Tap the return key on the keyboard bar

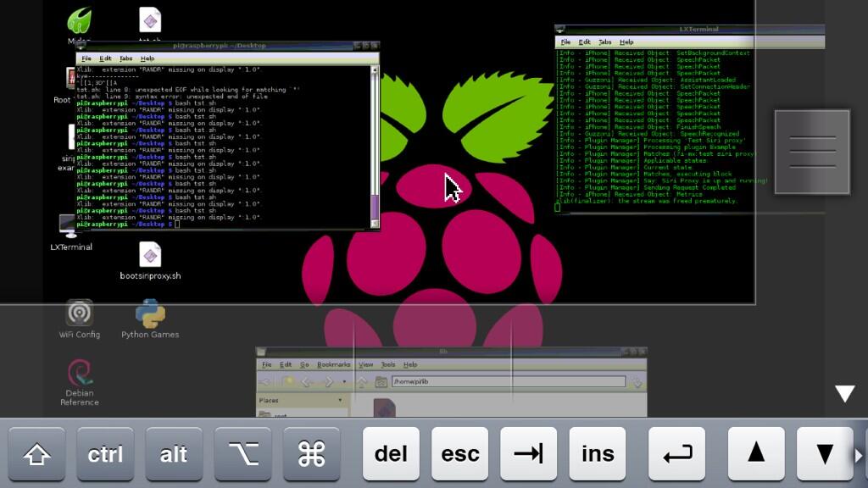(x=677, y=454)
